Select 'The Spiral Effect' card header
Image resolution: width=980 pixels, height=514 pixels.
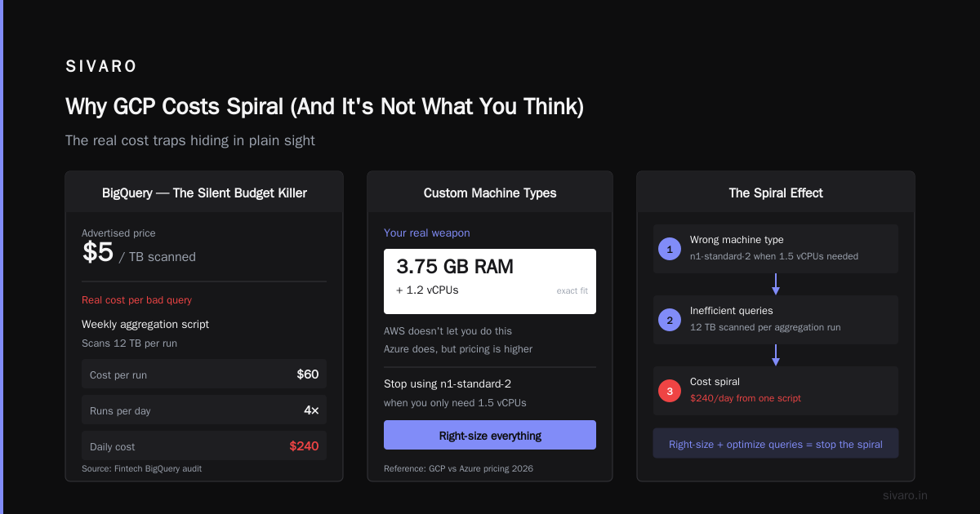point(776,193)
